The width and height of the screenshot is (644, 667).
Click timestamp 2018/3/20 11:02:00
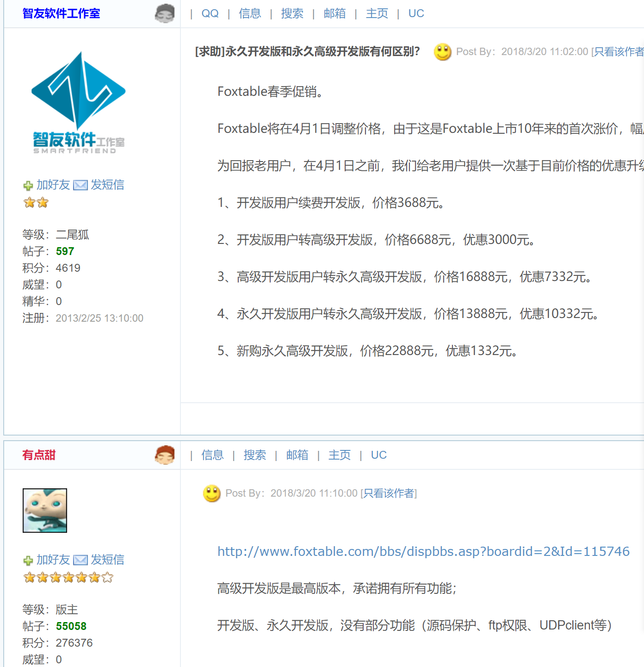pyautogui.click(x=545, y=52)
